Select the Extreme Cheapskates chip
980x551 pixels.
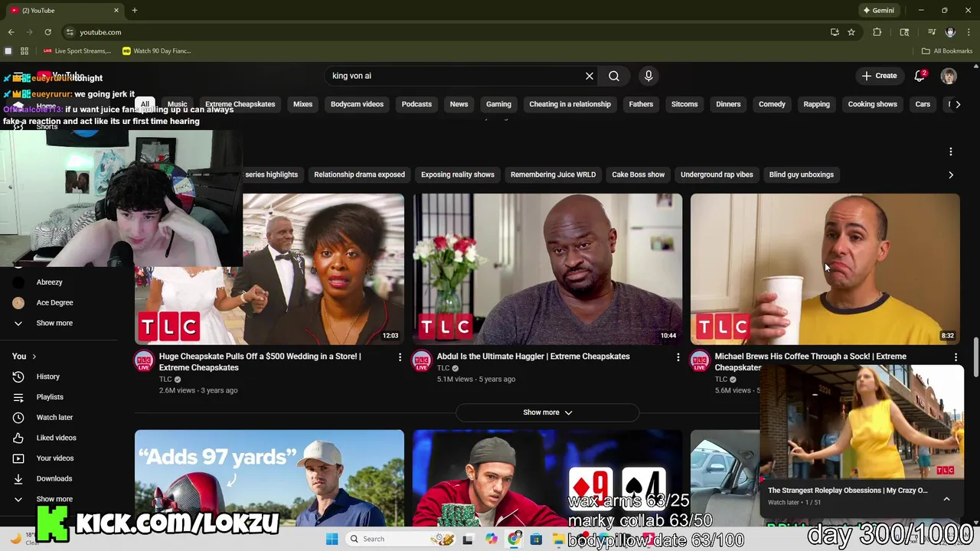[240, 104]
